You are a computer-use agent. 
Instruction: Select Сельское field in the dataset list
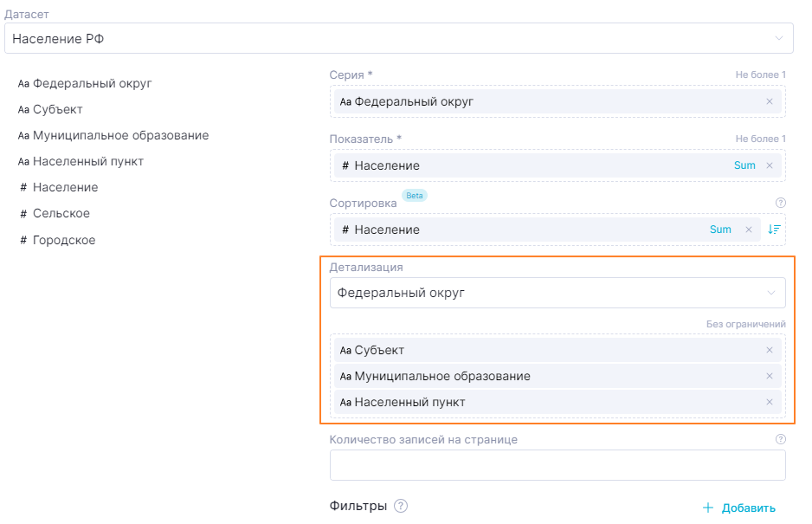tap(61, 214)
